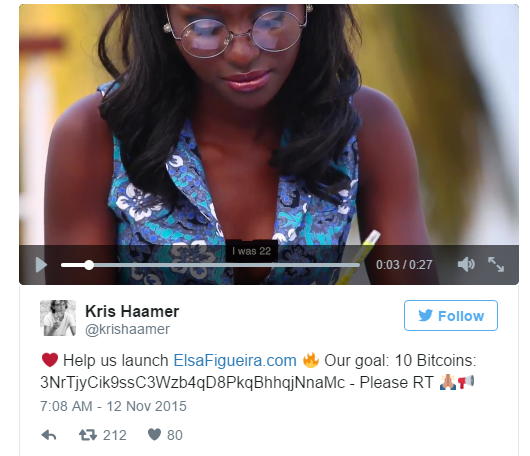Click the Follow button
The width and height of the screenshot is (530, 456).
pyautogui.click(x=451, y=315)
